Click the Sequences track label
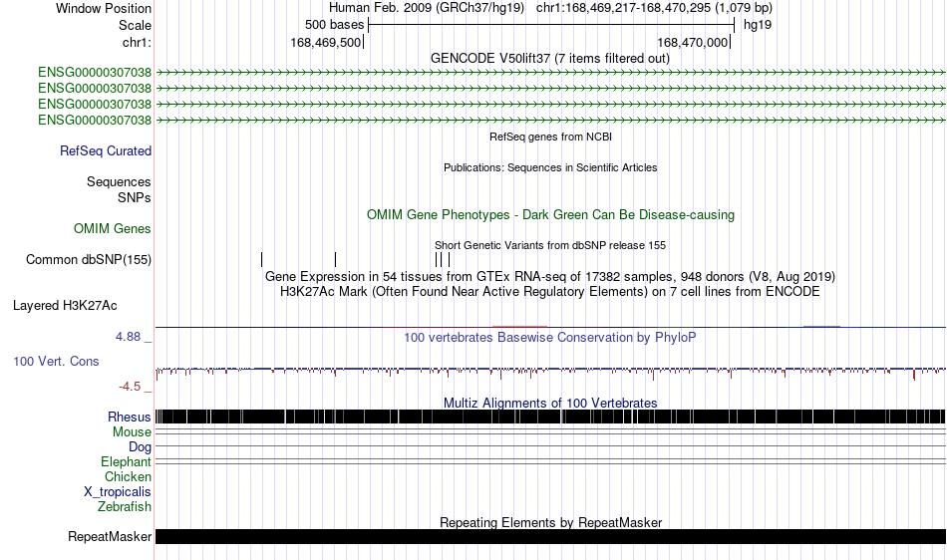 coord(119,181)
